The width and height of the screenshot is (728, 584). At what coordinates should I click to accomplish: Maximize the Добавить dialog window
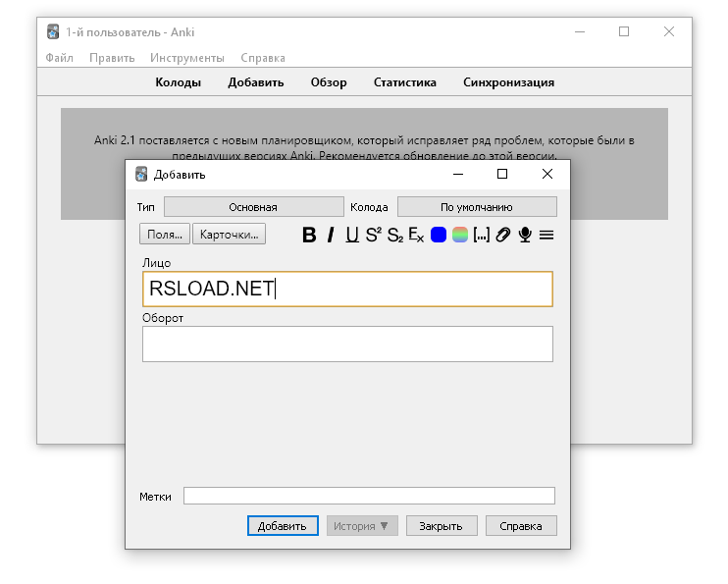(x=502, y=174)
